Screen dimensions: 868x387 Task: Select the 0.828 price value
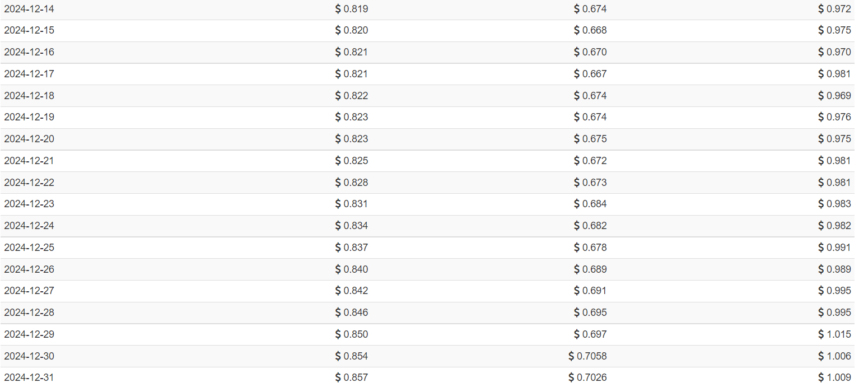356,183
